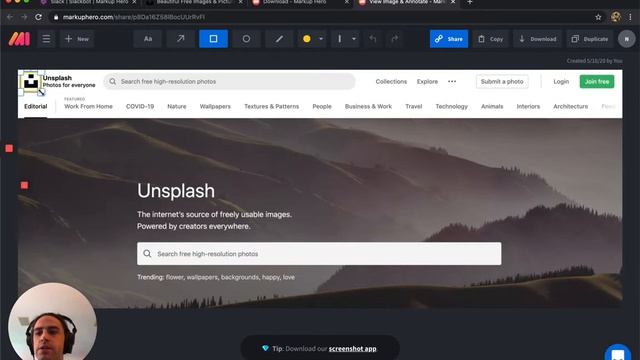Select the Architecture category
Viewport: 640px width, 360px height.
coord(571,107)
